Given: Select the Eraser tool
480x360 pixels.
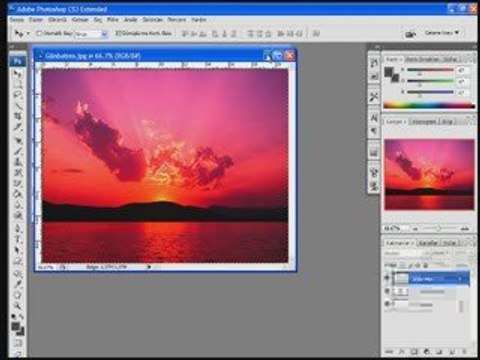Looking at the screenshot, I should point(17,183).
